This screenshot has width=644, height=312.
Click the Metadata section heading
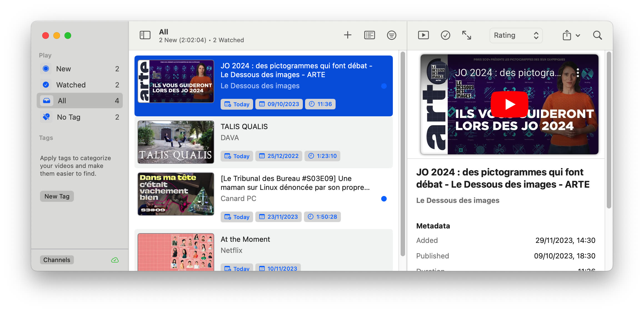coord(433,226)
